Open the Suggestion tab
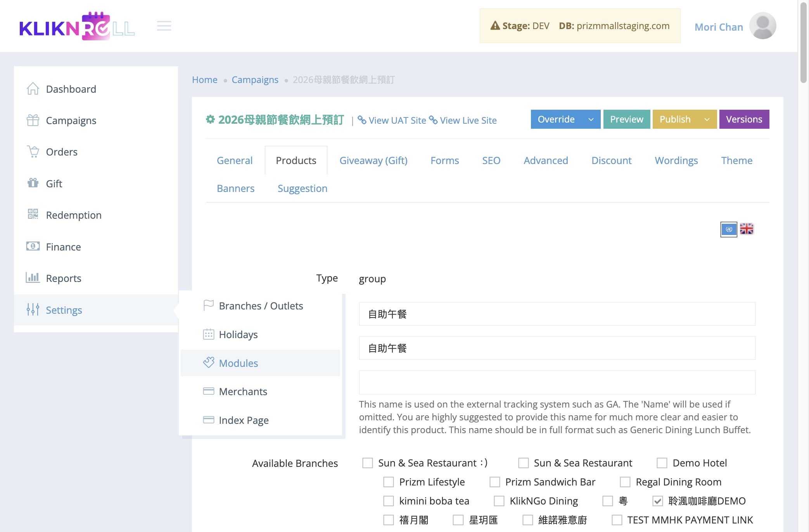The width and height of the screenshot is (809, 532). coord(303,188)
